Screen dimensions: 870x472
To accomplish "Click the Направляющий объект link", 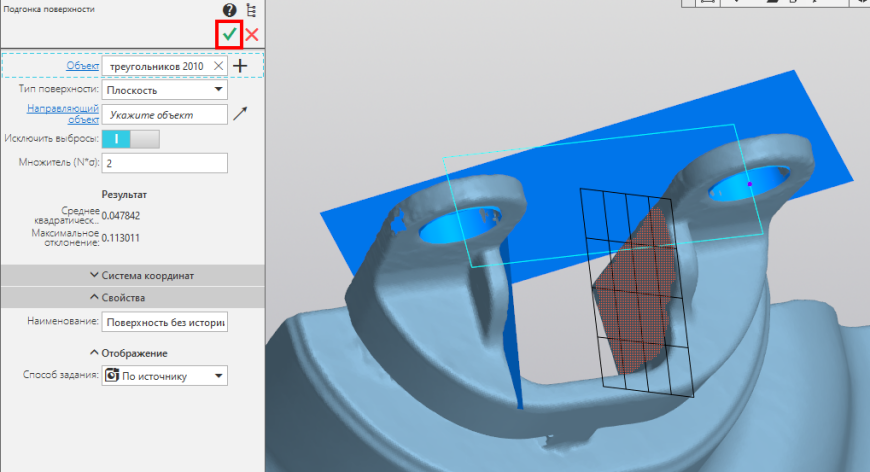I will pyautogui.click(x=63, y=114).
